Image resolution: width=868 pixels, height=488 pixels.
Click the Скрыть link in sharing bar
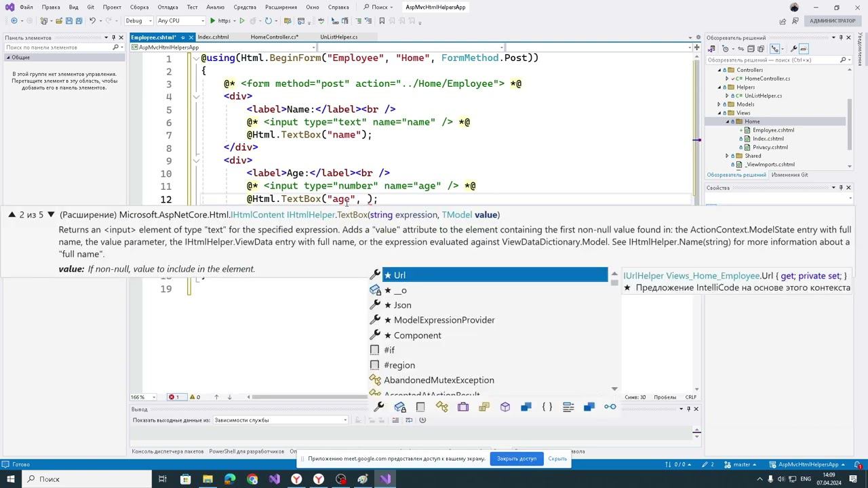point(557,459)
